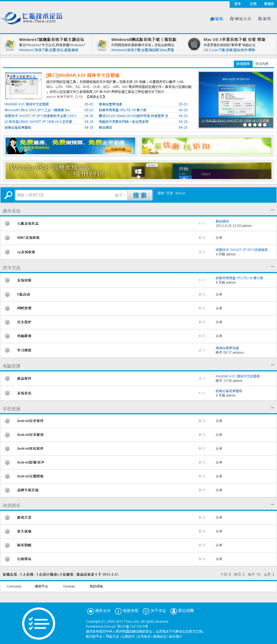Click the discuz hot search keyword
277x644 pixels.
(180, 193)
